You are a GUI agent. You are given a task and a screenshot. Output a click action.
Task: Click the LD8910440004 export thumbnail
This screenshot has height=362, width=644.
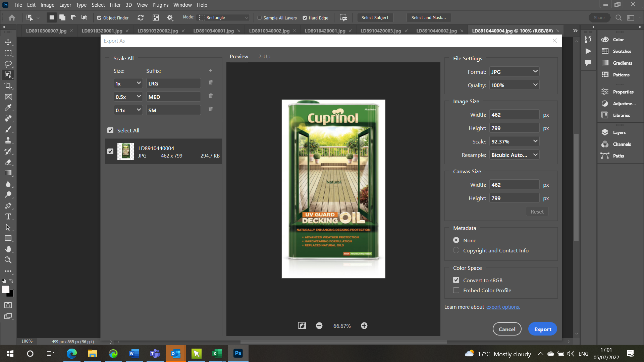[125, 151]
